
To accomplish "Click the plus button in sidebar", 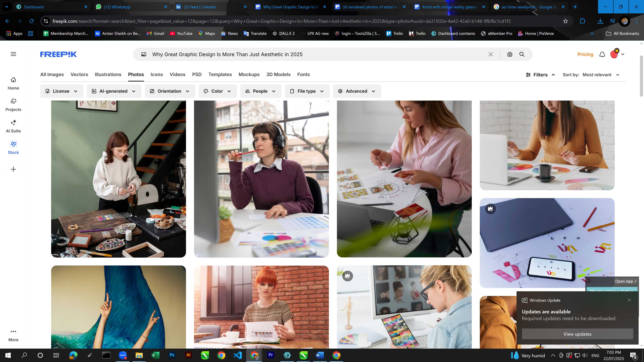I will 13,169.
